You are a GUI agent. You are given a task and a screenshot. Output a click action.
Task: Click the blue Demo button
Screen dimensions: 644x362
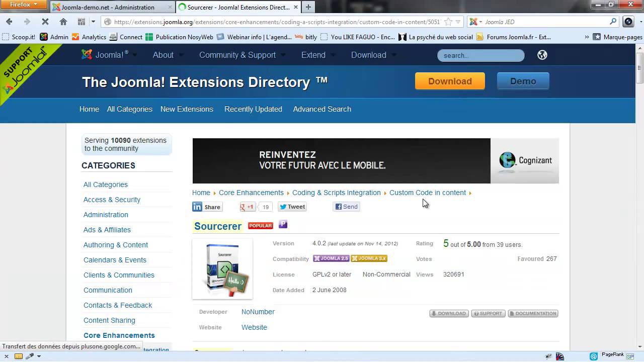[x=523, y=81]
